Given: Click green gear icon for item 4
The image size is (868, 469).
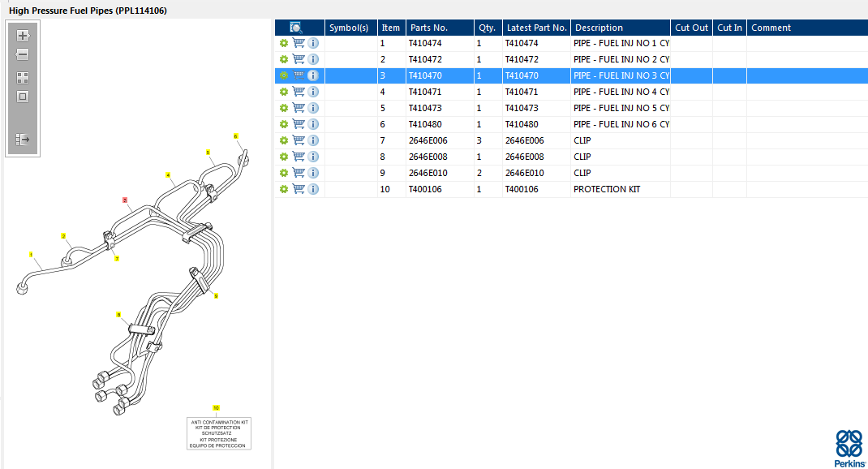Looking at the screenshot, I should (x=284, y=92).
